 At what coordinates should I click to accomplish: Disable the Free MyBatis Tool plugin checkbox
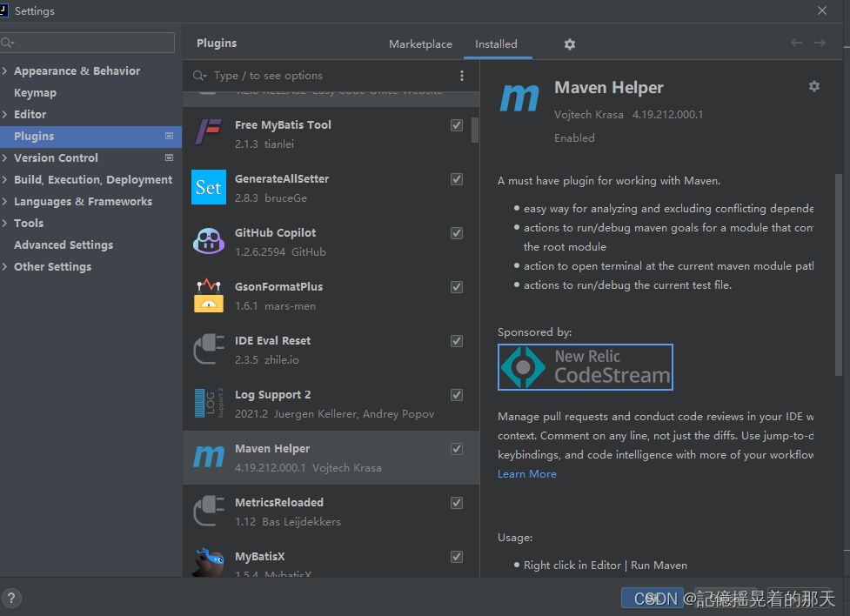[x=457, y=125]
